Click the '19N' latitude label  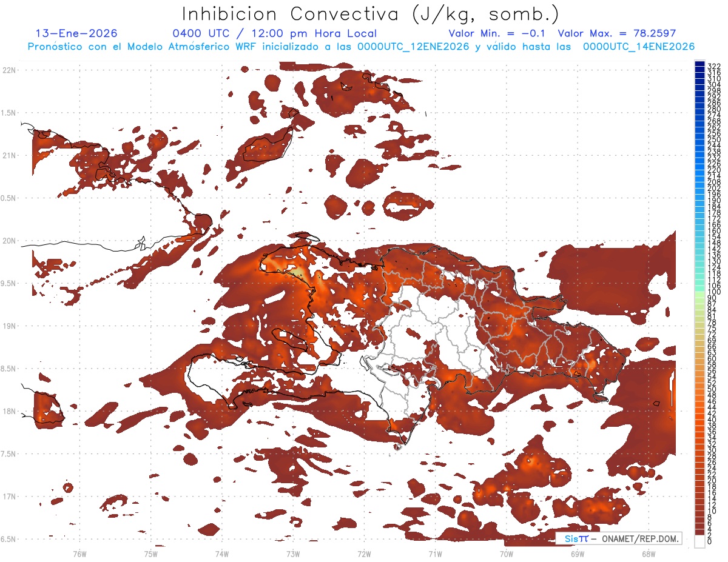[9, 326]
